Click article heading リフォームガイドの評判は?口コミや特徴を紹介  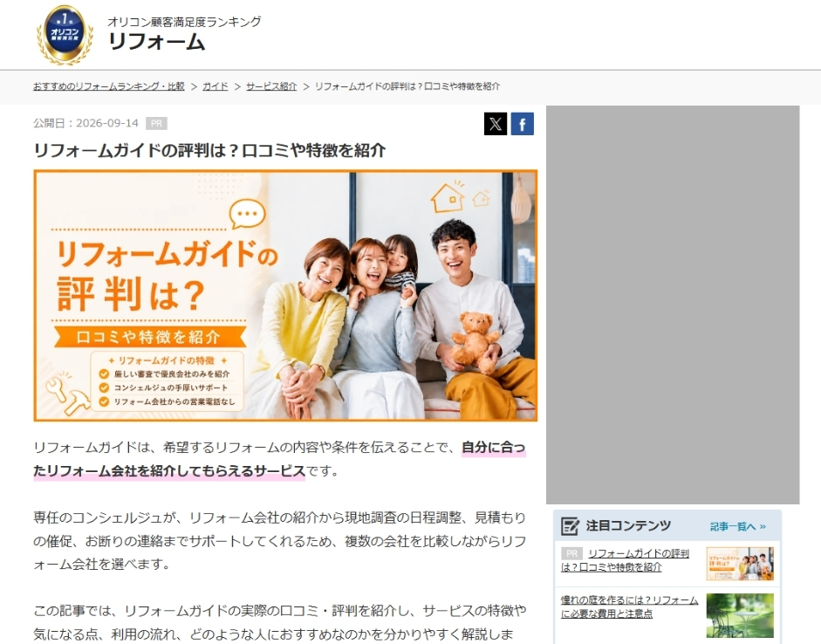point(209,150)
